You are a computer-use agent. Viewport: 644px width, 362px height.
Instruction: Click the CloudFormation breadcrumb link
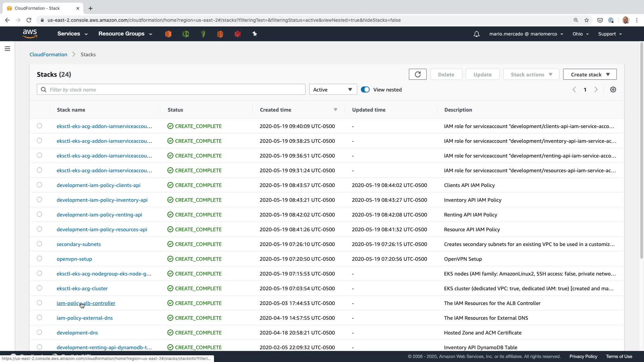coord(48,54)
